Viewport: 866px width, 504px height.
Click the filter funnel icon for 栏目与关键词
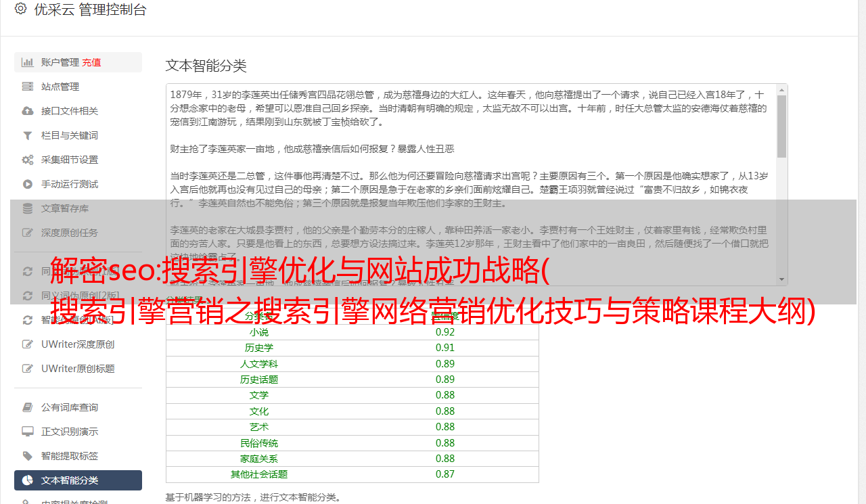tap(28, 135)
